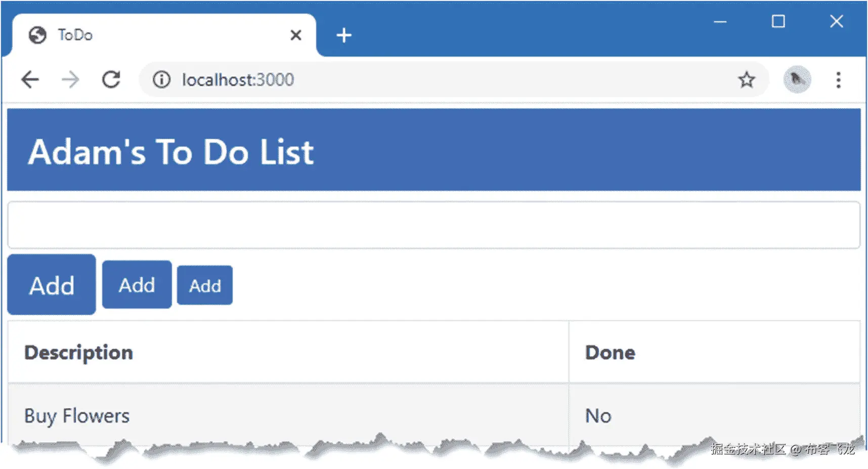Click the new to-do text input
Image resolution: width=868 pixels, height=469 pixels.
433,225
